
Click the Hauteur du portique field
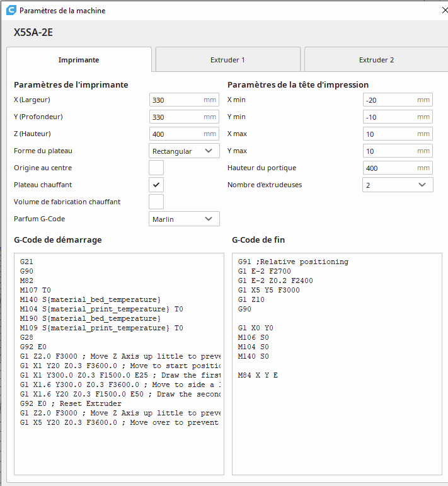(398, 168)
